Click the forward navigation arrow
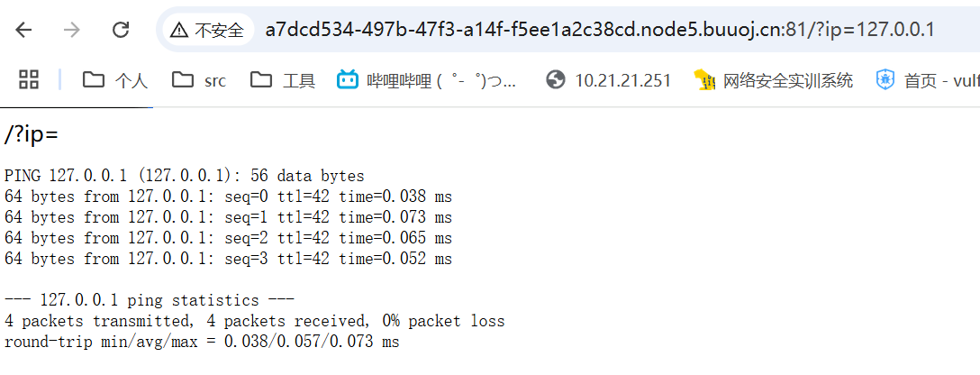Image resolution: width=980 pixels, height=375 pixels. tap(72, 30)
